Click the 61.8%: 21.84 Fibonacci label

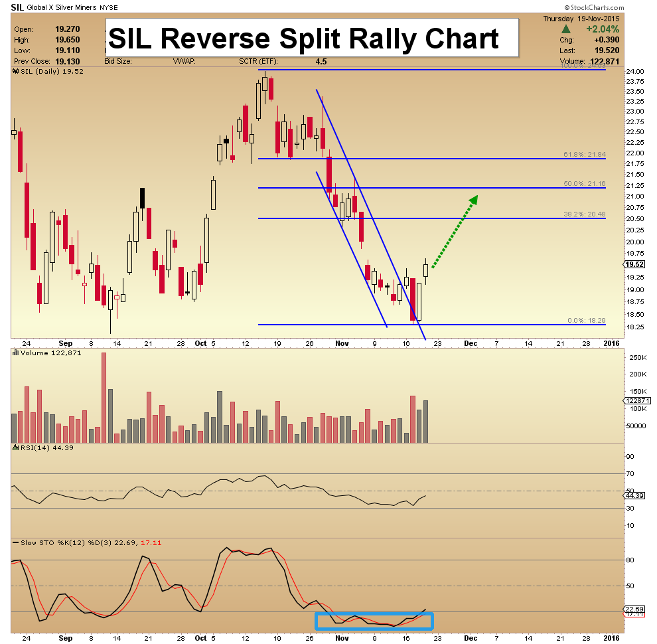(x=585, y=154)
